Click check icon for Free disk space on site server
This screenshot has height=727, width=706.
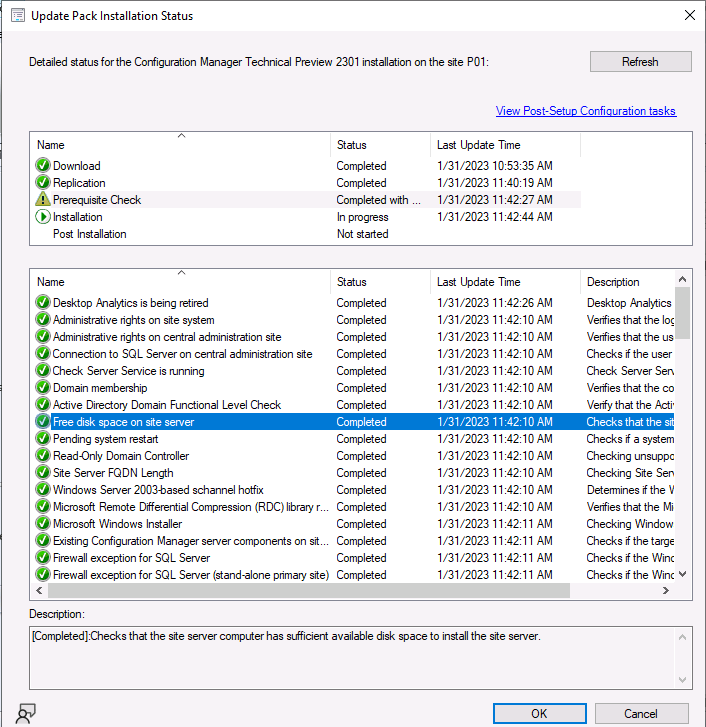pyautogui.click(x=43, y=421)
